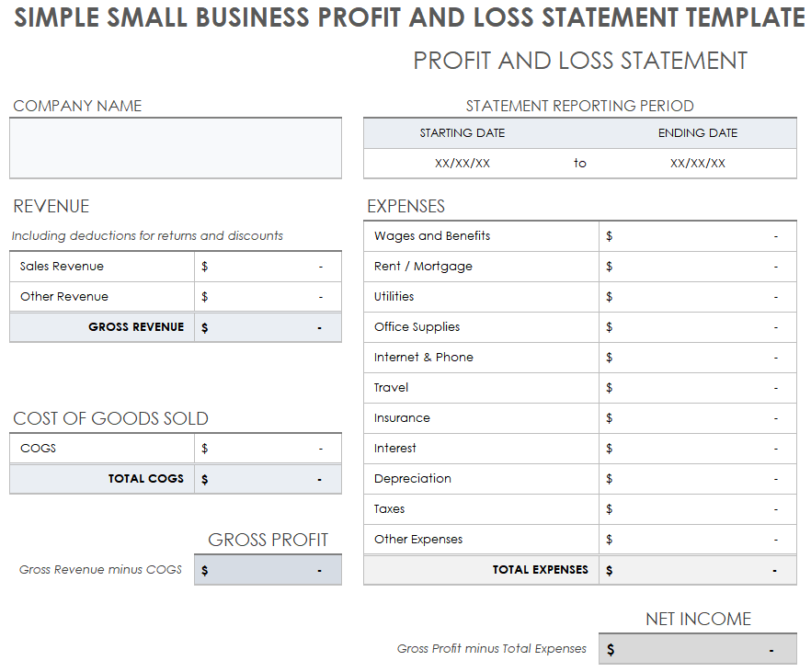Select the Starting Date value field
The height and width of the screenshot is (672, 811).
pyautogui.click(x=462, y=164)
